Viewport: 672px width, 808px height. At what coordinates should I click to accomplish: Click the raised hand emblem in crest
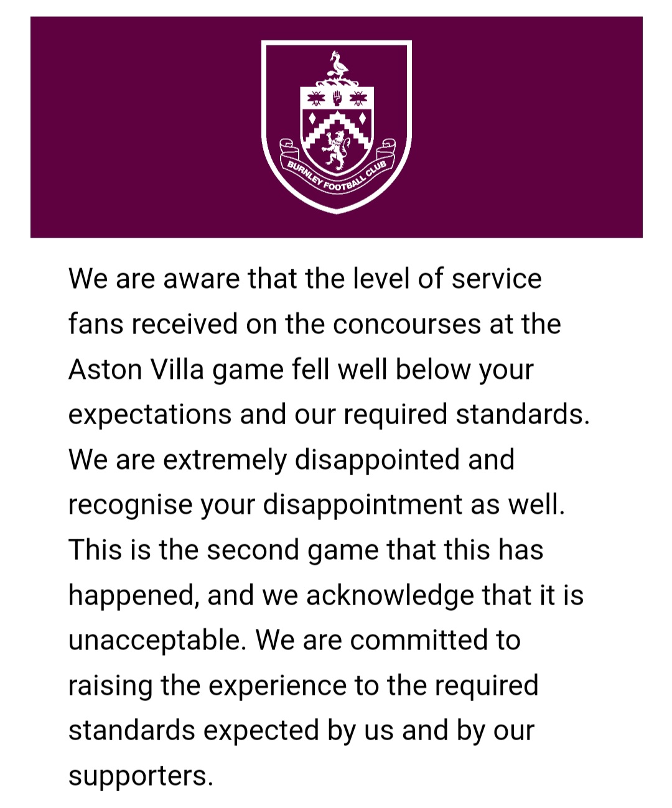[x=337, y=98]
